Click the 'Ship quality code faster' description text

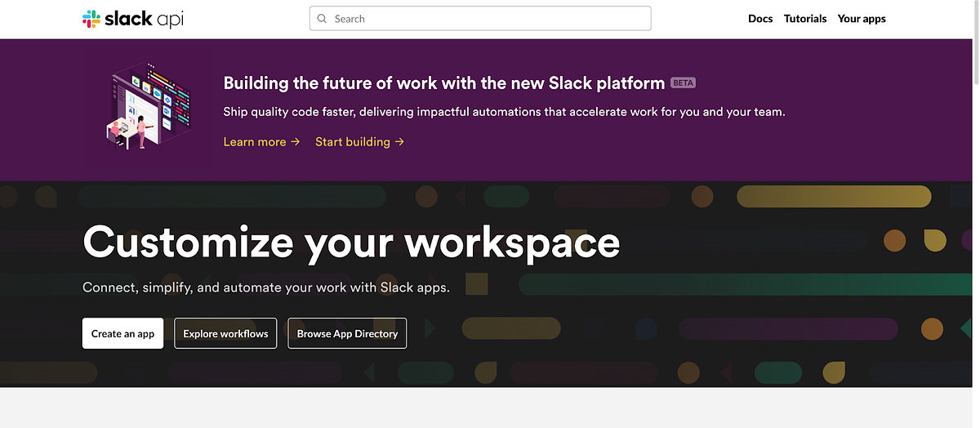click(504, 112)
